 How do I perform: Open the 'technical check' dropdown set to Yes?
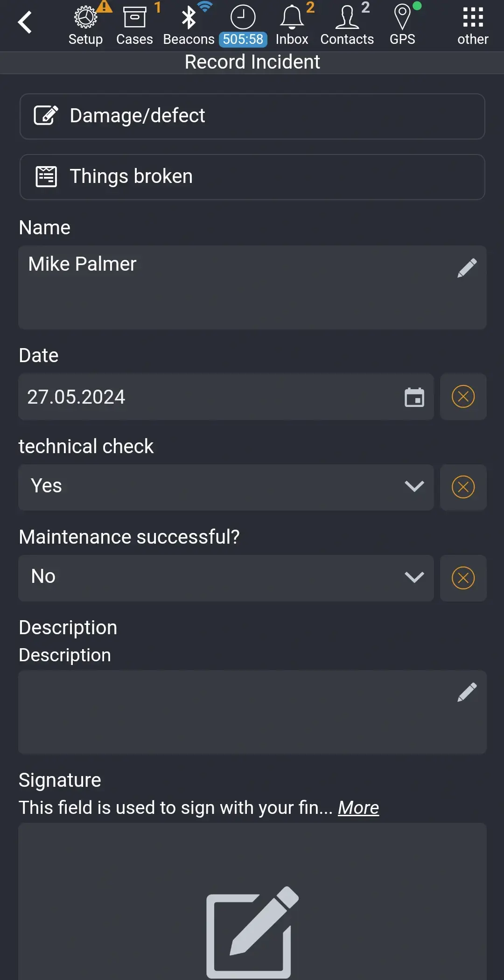[x=226, y=486]
